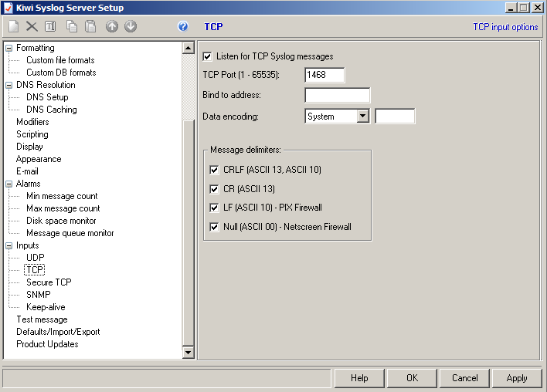
Task: Open Product Updates
Action: click(47, 344)
